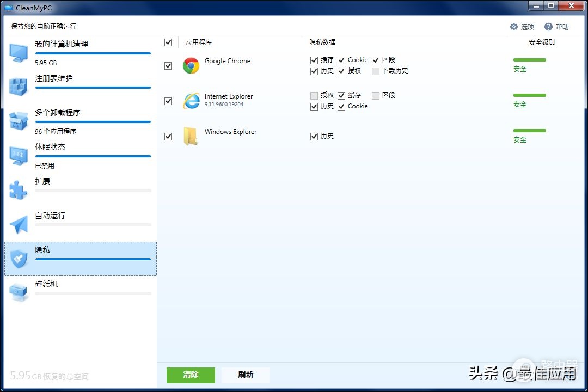Select hibernation sleeping monitor icon
588x392 pixels.
[x=19, y=156]
